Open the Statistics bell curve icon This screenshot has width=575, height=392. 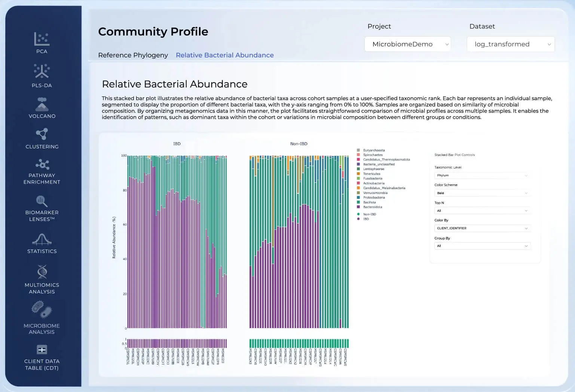click(x=42, y=240)
